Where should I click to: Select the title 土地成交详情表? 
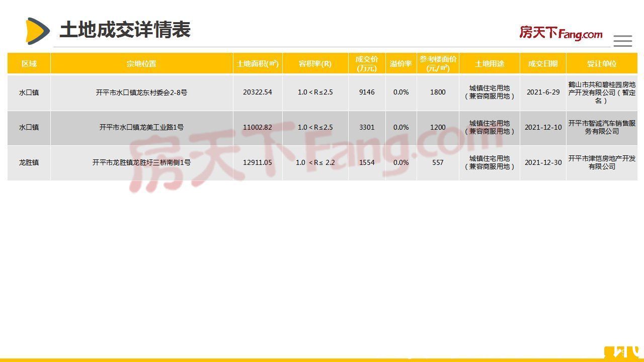[x=125, y=30]
